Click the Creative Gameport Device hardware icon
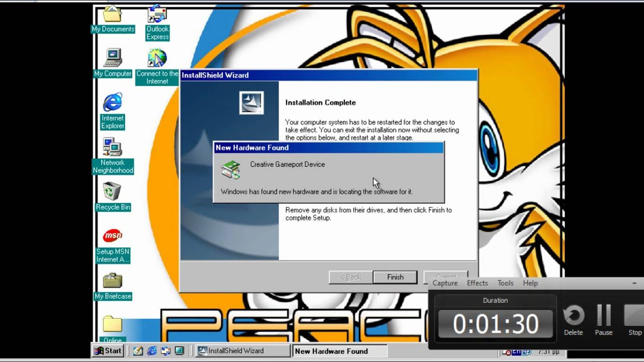644x362 pixels. 231,169
